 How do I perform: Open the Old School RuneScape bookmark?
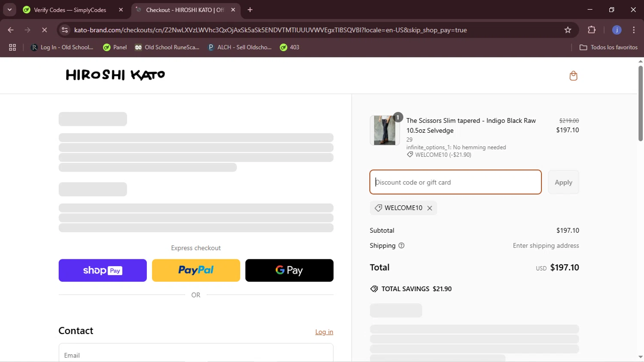[x=167, y=47]
